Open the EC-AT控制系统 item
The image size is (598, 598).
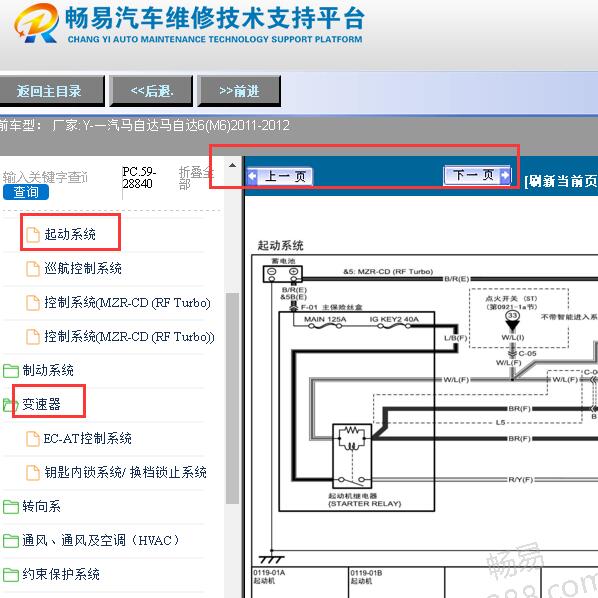(x=88, y=439)
